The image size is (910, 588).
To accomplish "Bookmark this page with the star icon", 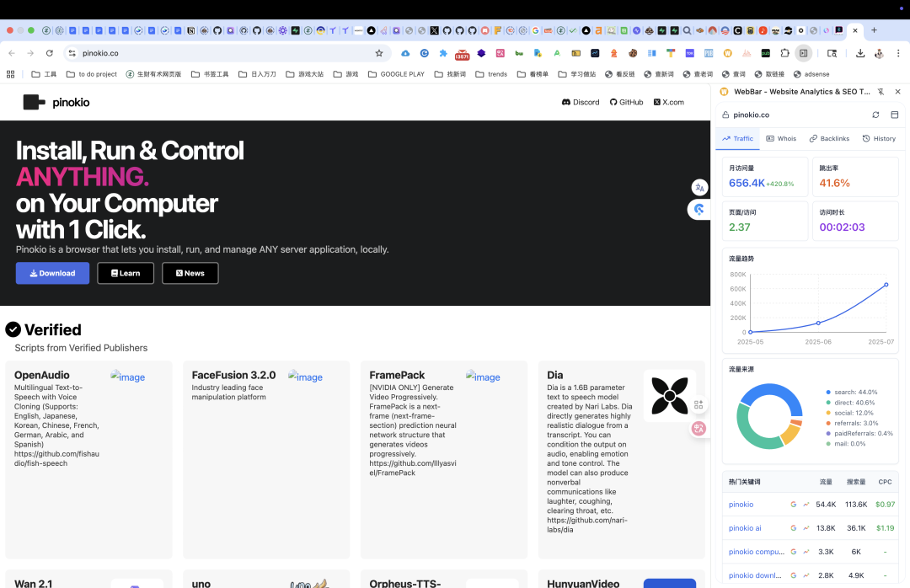I will click(379, 53).
